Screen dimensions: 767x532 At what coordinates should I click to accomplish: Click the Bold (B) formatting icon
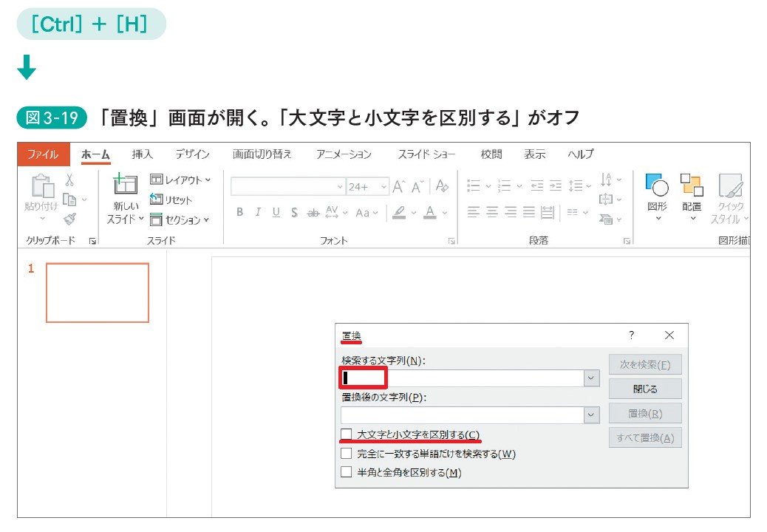[x=239, y=213]
